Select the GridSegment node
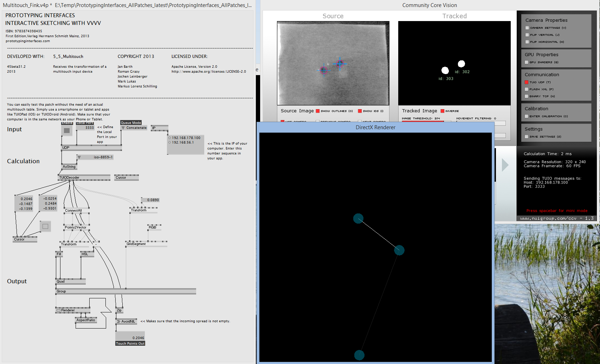600x364 pixels. [x=136, y=244]
